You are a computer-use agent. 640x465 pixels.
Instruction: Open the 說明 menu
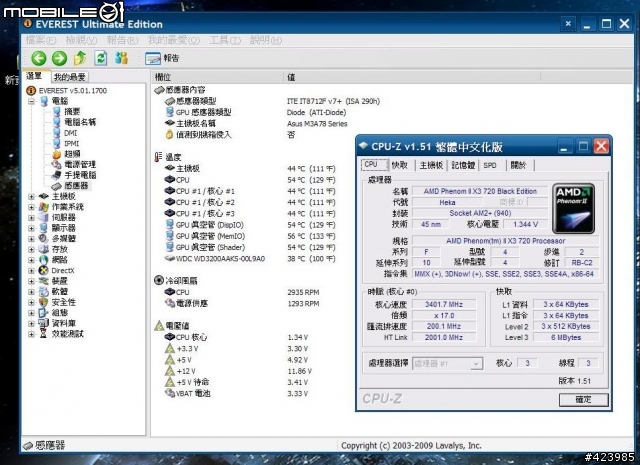pyautogui.click(x=266, y=40)
